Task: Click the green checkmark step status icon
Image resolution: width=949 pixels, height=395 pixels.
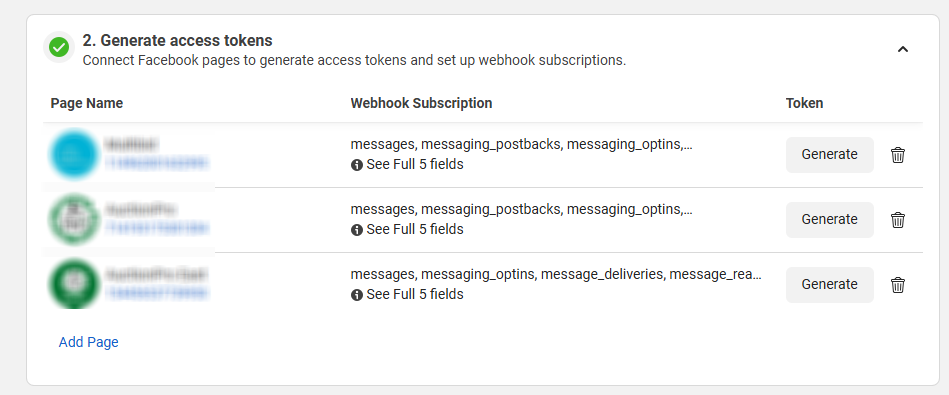Action: point(59,47)
